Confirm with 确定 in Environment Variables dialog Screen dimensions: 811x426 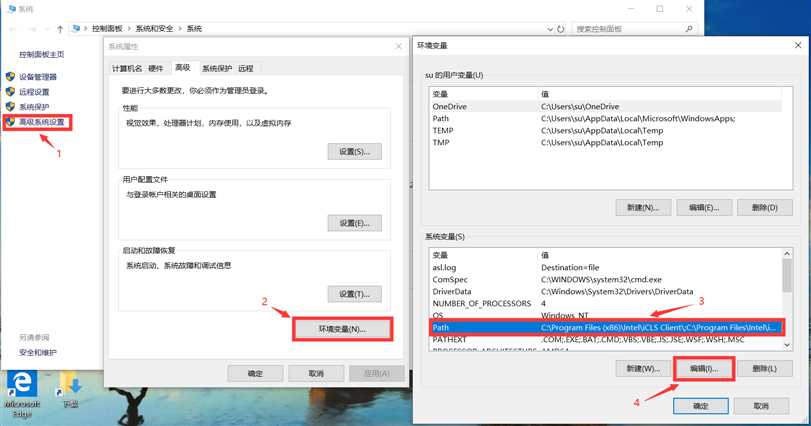[x=701, y=406]
